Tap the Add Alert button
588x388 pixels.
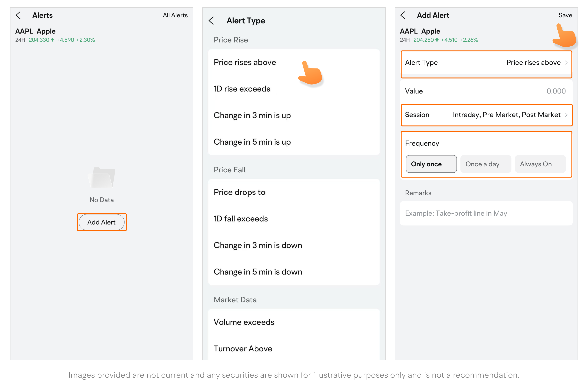[x=101, y=222]
